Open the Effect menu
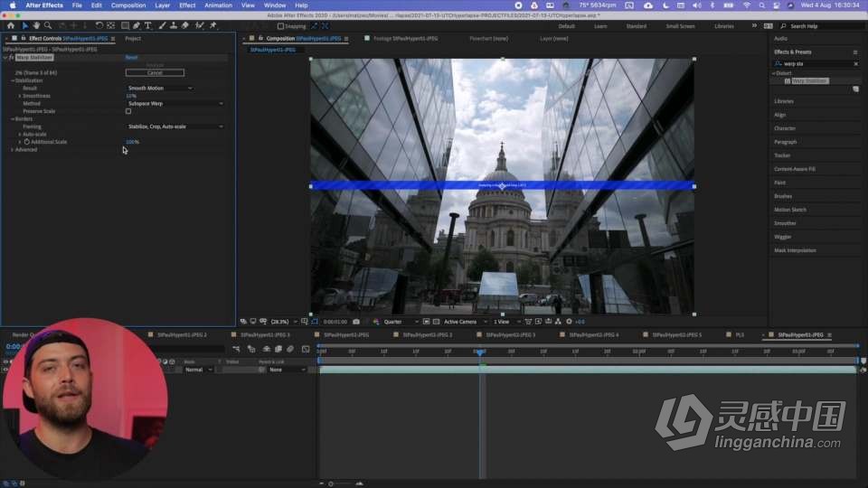Image resolution: width=868 pixels, height=488 pixels. [187, 5]
